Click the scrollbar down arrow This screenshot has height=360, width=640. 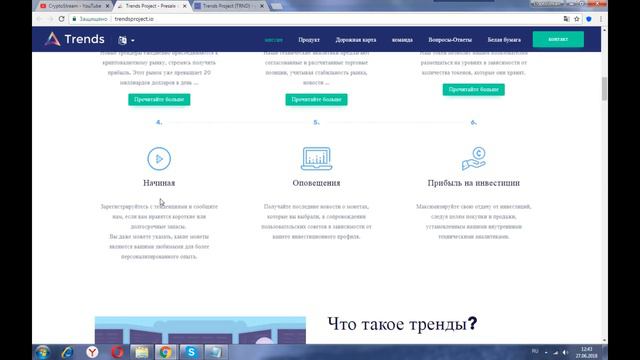click(x=604, y=340)
